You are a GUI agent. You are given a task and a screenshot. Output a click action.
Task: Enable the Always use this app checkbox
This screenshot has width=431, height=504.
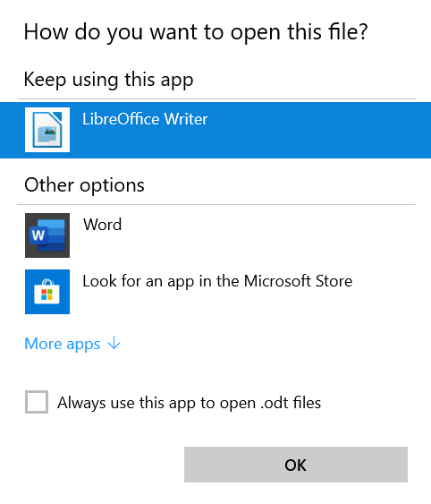point(37,402)
